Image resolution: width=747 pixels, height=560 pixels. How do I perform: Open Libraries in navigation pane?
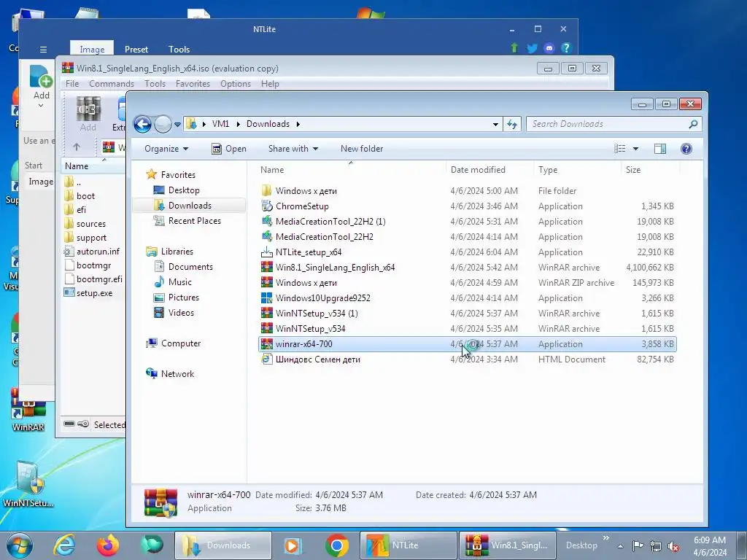pos(169,251)
